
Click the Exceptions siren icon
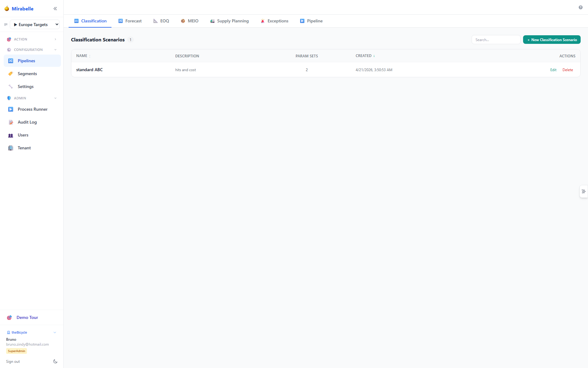[263, 21]
